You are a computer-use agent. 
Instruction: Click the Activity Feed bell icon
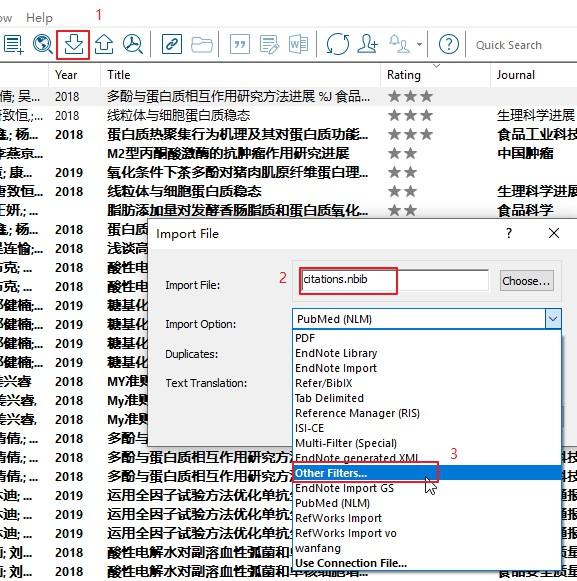399,44
